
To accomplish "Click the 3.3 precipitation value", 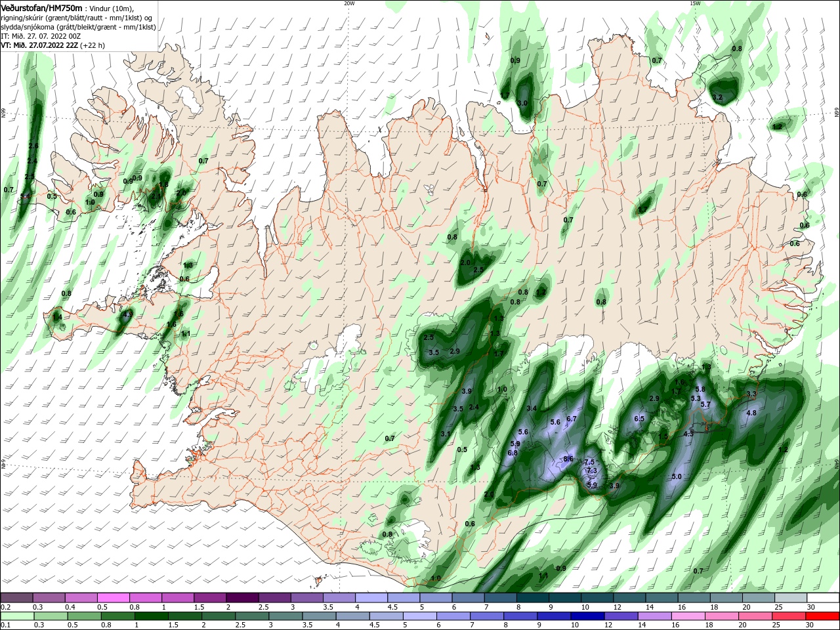I will 751,394.
